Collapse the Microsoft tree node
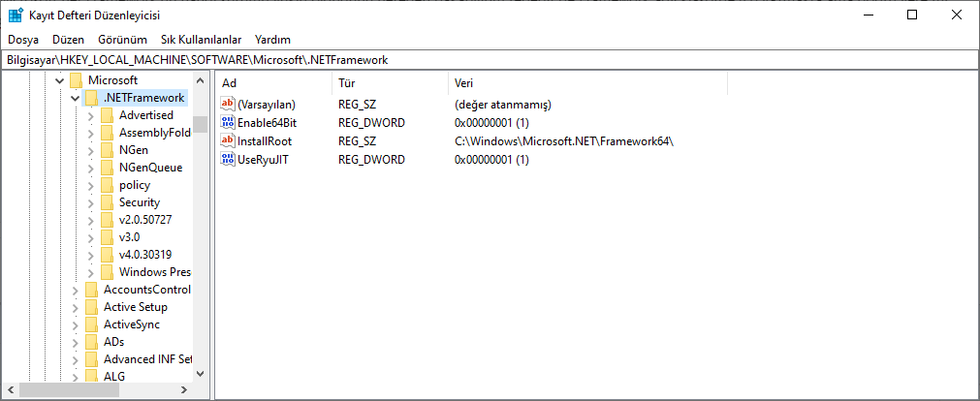Screen dimensions: 980x401 click(60, 80)
